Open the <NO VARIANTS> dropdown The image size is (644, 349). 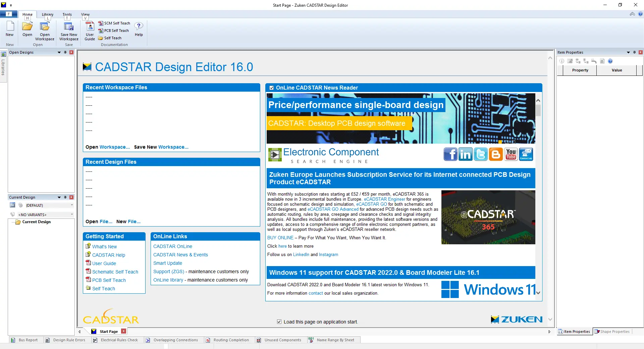click(72, 214)
